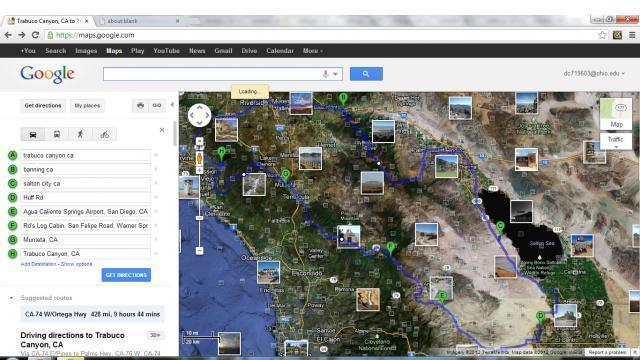
Task: Select the public transit mode icon
Action: (x=57, y=134)
